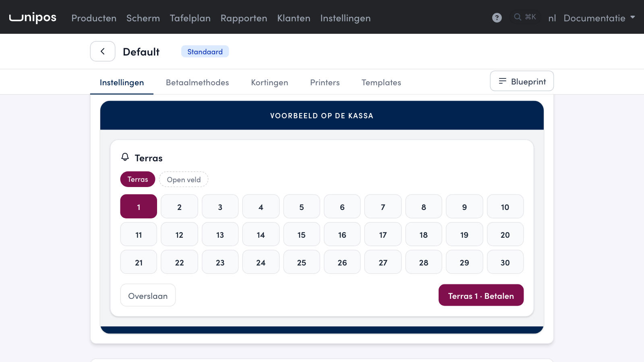Viewport: 644px width, 362px height.
Task: Click the Overslaan button
Action: click(148, 295)
